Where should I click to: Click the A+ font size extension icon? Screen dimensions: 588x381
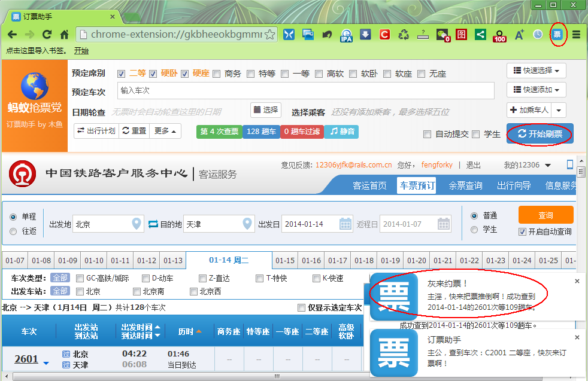(x=519, y=35)
